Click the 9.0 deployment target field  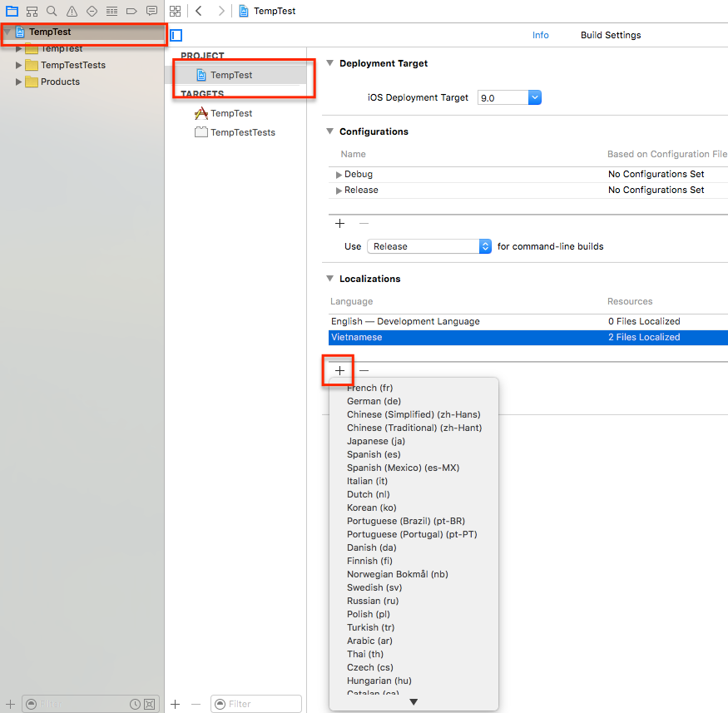503,97
